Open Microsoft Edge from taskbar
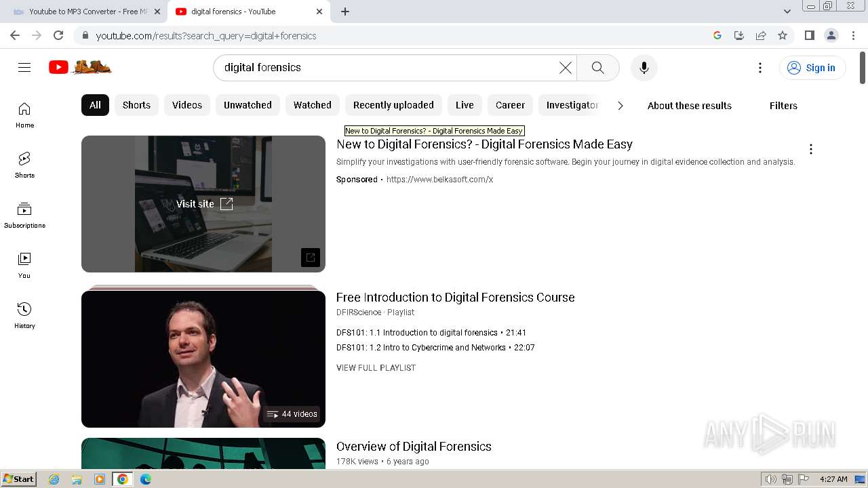Screen dimensions: 868x488 tap(145, 479)
